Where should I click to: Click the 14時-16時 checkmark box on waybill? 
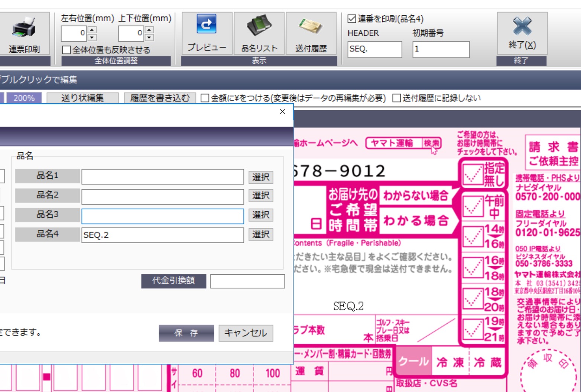point(472,236)
